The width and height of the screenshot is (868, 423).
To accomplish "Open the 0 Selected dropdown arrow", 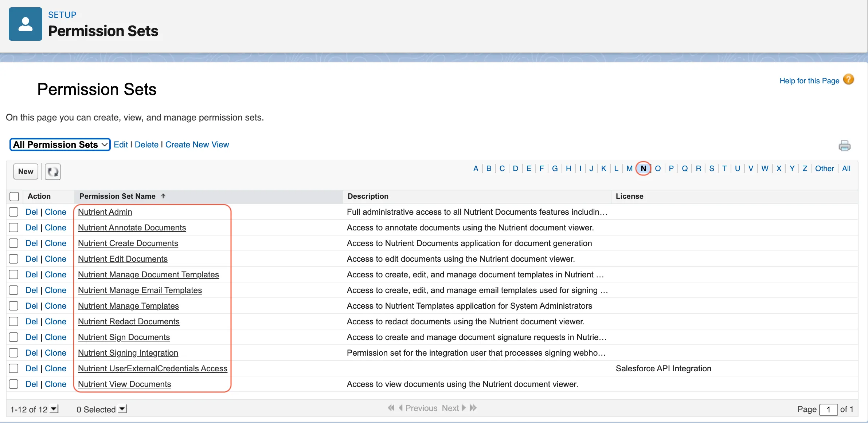I will pos(123,409).
